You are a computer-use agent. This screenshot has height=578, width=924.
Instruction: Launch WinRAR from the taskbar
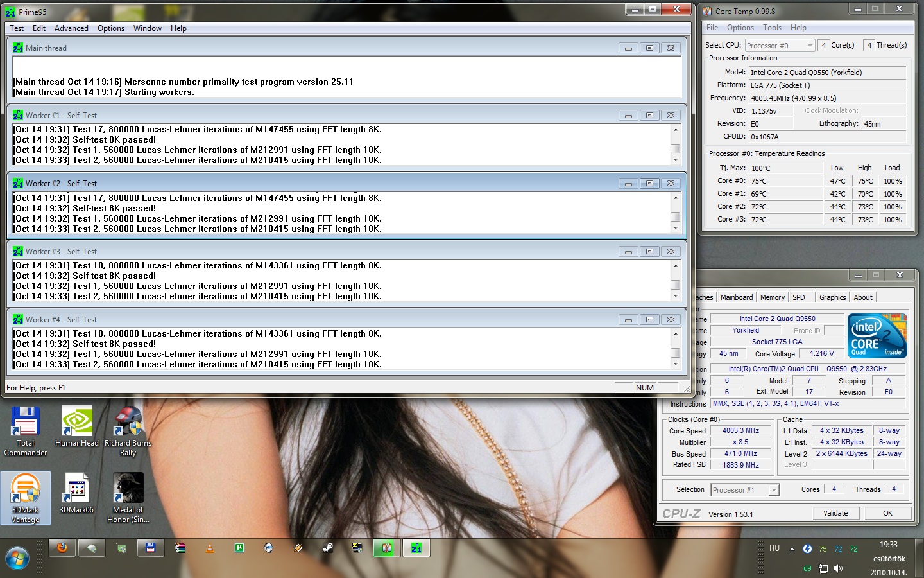pyautogui.click(x=180, y=548)
